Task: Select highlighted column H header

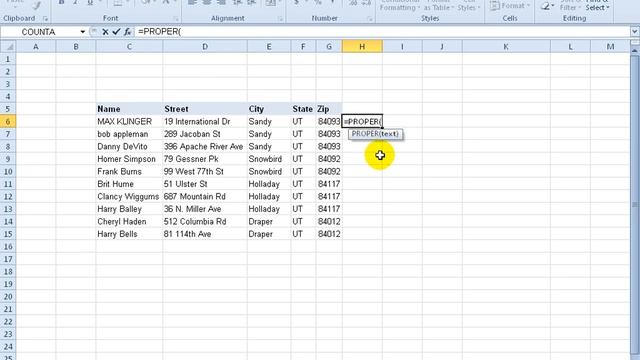Action: click(362, 47)
